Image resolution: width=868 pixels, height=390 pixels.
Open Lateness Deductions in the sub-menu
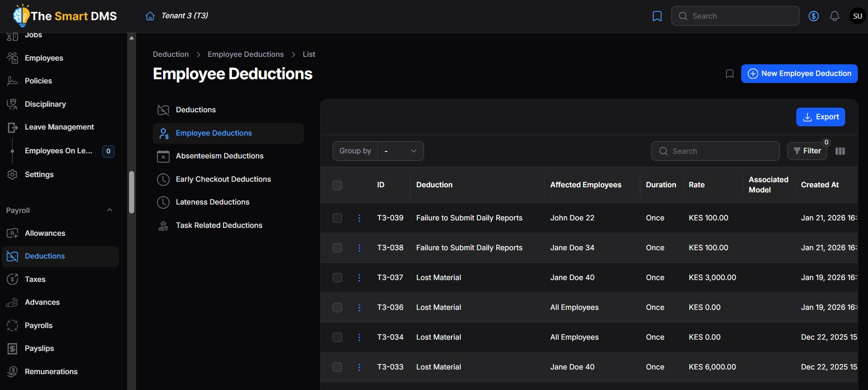[212, 202]
